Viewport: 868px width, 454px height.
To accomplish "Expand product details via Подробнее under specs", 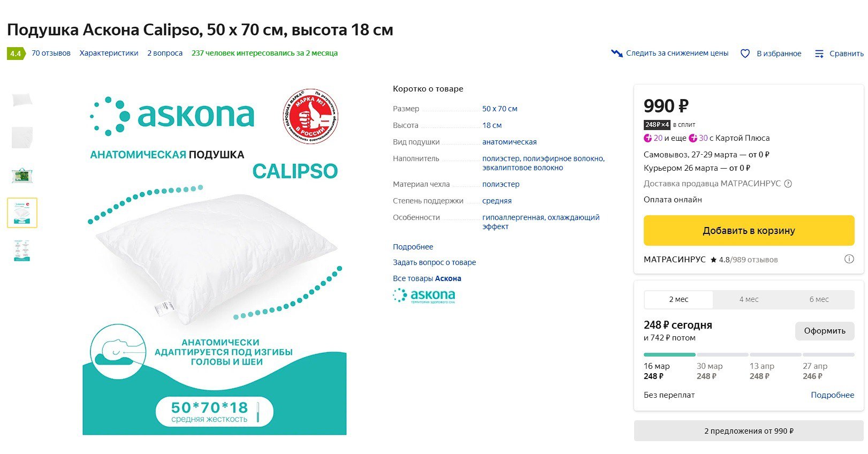I will pos(413,247).
